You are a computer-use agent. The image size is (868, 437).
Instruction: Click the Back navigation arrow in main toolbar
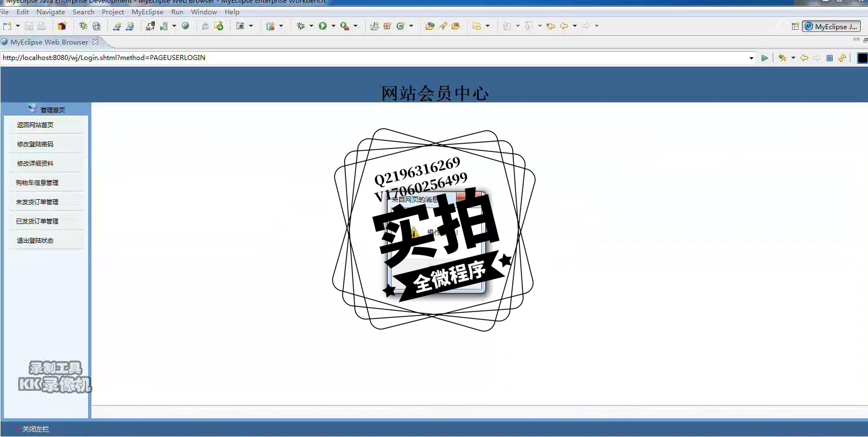point(564,26)
